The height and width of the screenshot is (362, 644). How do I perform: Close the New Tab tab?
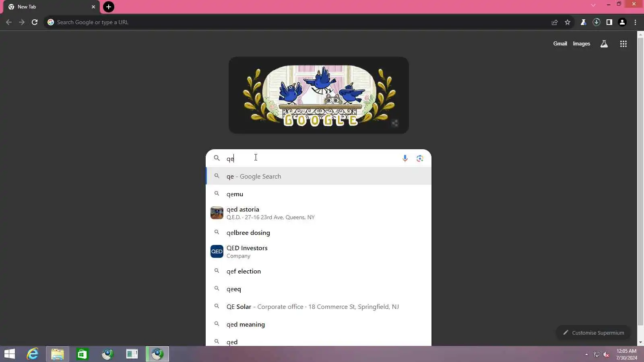(93, 7)
